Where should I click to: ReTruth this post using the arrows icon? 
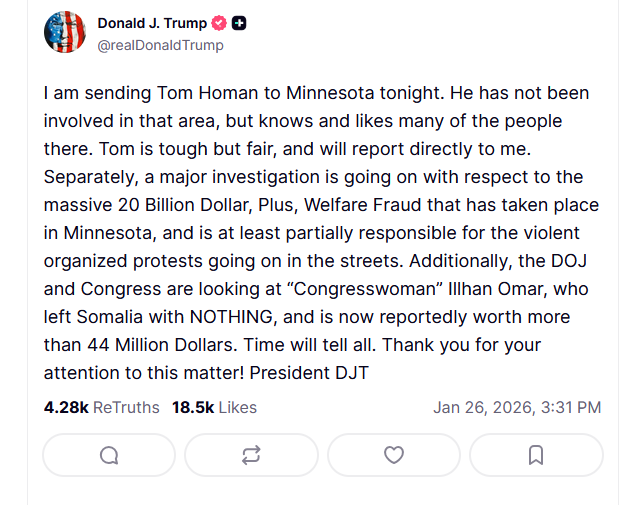(251, 455)
